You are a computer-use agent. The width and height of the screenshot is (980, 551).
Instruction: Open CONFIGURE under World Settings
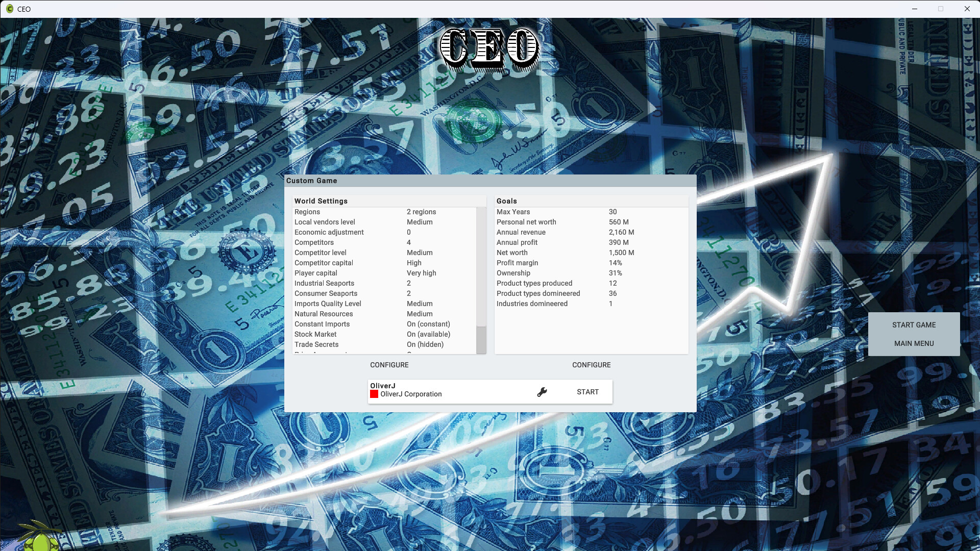pyautogui.click(x=389, y=365)
